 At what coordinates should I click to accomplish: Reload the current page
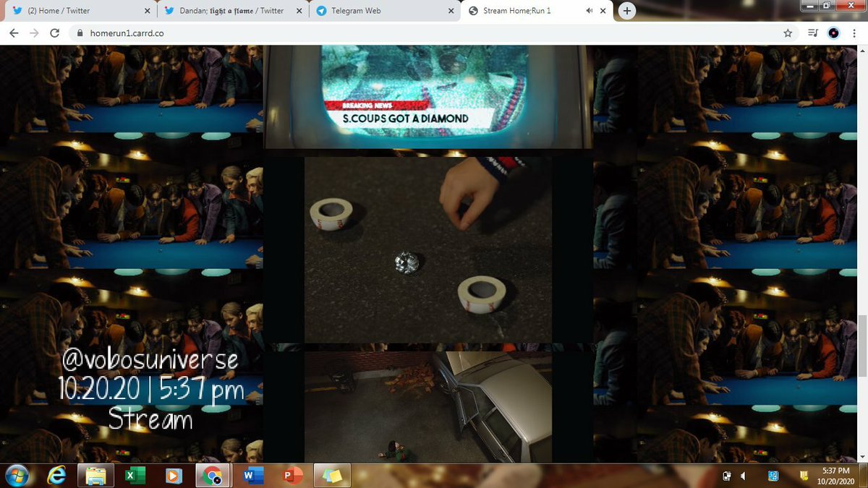55,33
